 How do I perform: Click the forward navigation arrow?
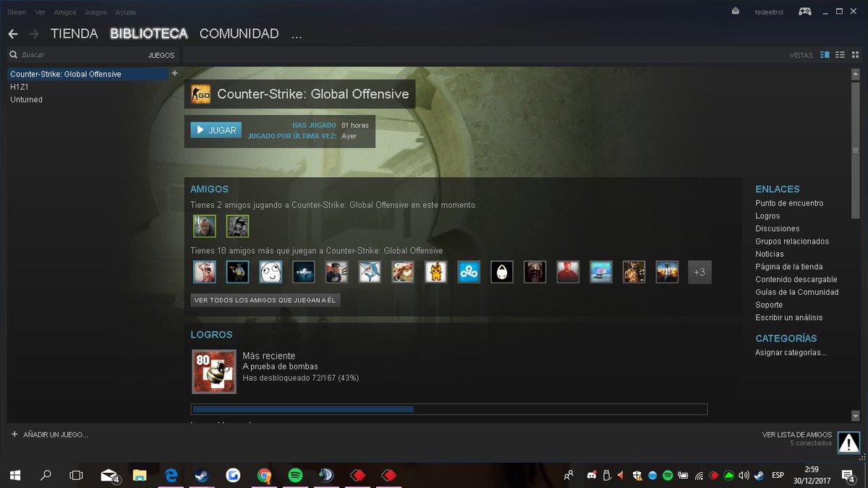pyautogui.click(x=34, y=34)
